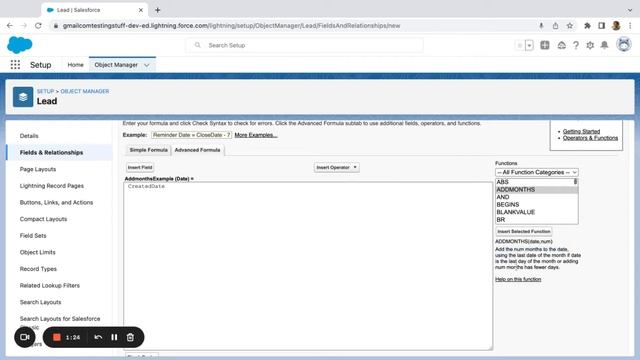This screenshot has width=640, height=360.
Task: Open the Operators & Functions link
Action: pos(590,138)
